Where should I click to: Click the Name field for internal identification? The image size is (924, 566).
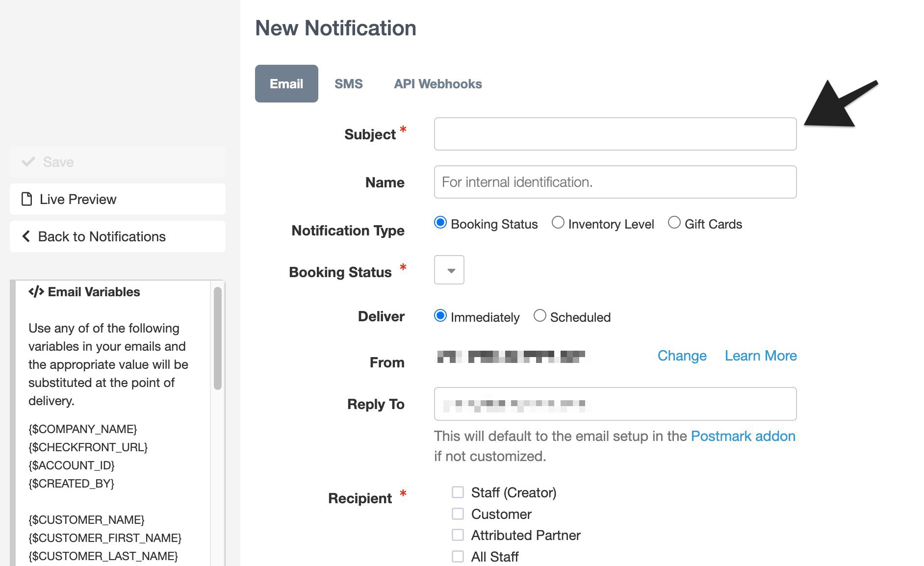pyautogui.click(x=615, y=182)
